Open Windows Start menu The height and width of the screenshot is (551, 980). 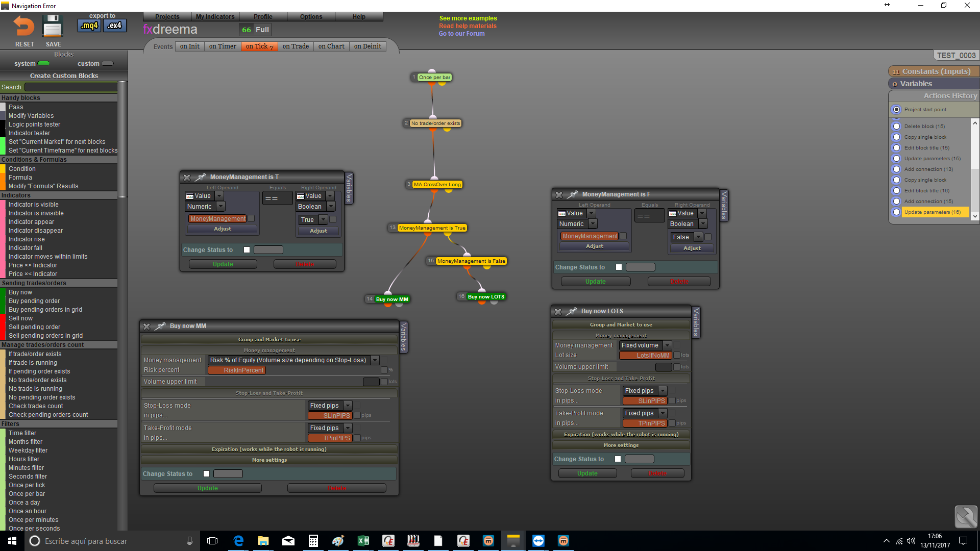(12, 541)
